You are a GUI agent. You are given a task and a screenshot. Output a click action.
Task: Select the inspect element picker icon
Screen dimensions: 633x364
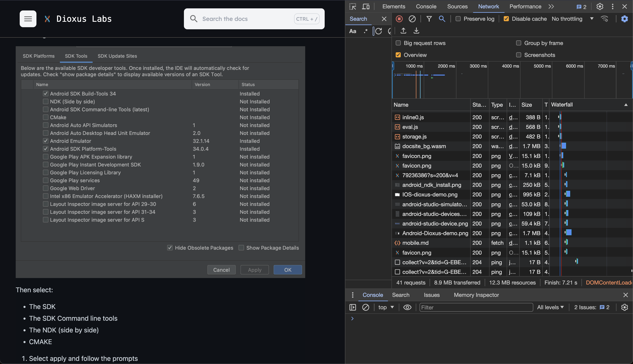click(353, 6)
